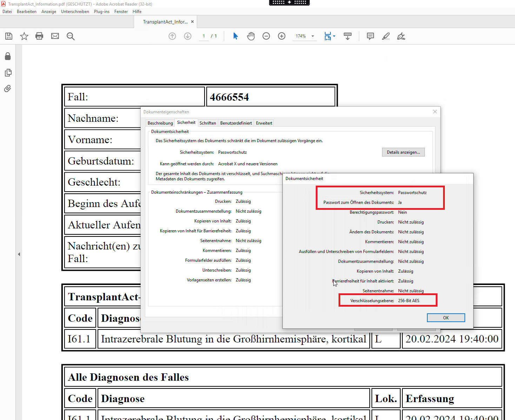
Task: Go to previous page arrow icon
Action: coord(172,36)
